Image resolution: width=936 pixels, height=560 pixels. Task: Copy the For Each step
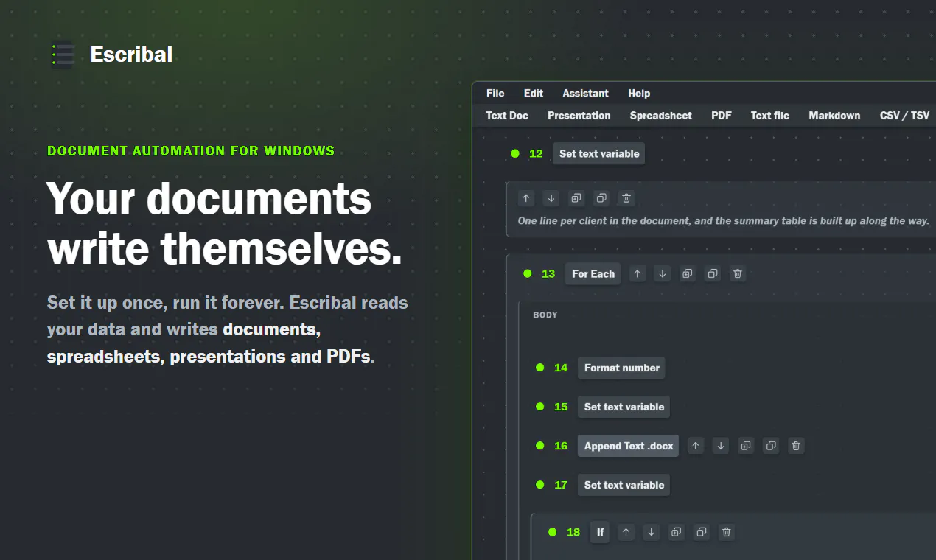713,274
